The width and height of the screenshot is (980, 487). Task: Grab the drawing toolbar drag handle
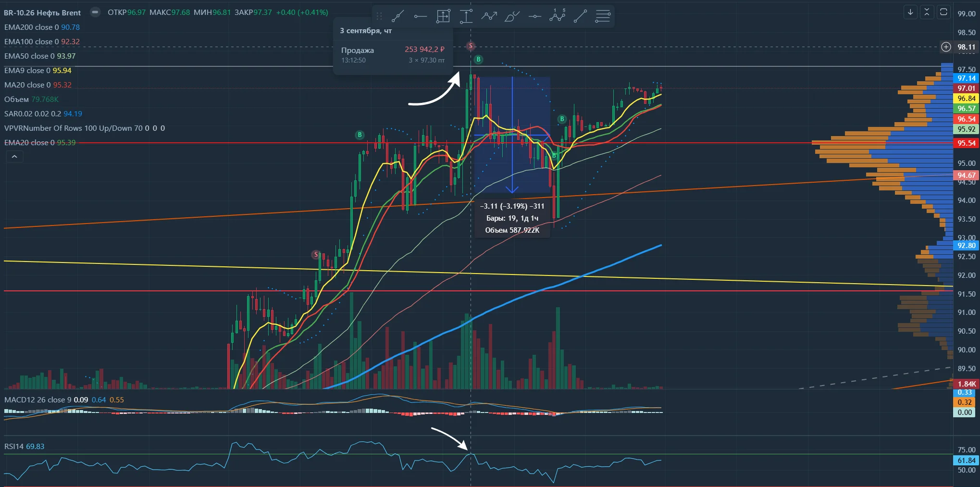[x=379, y=16]
